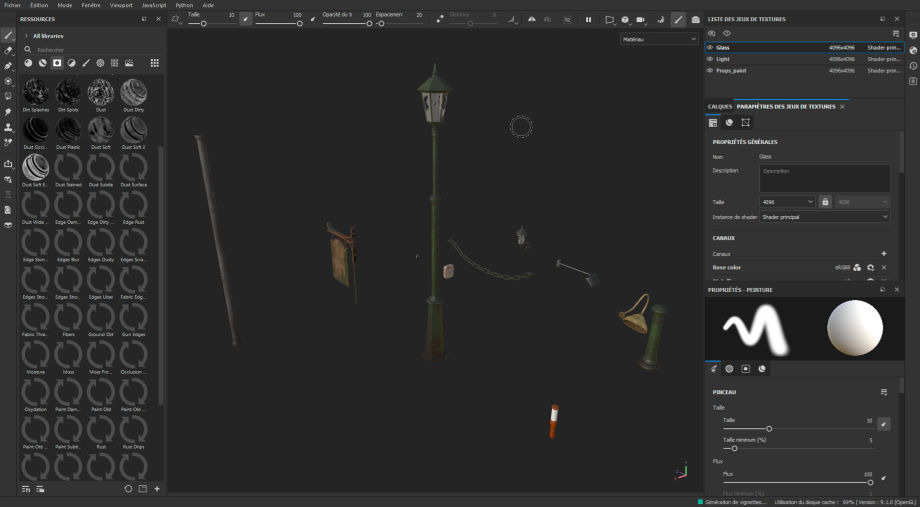Filter resources by alphas icon
Viewport: 920px width, 507px height.
point(100,63)
